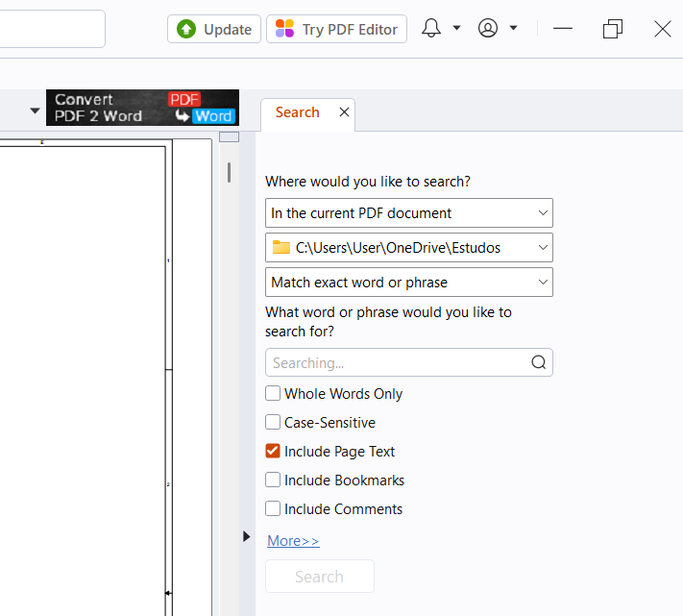Image resolution: width=683 pixels, height=616 pixels.
Task: Click the green Update arrow icon
Action: 186,29
